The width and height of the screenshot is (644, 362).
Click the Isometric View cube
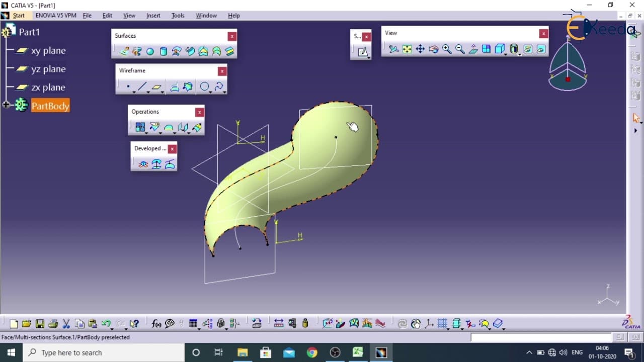point(499,49)
